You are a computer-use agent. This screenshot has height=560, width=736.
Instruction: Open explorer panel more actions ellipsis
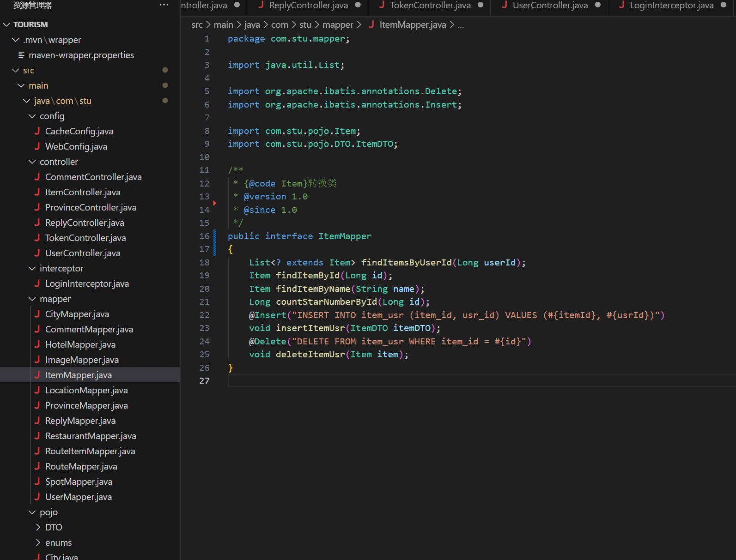(164, 5)
